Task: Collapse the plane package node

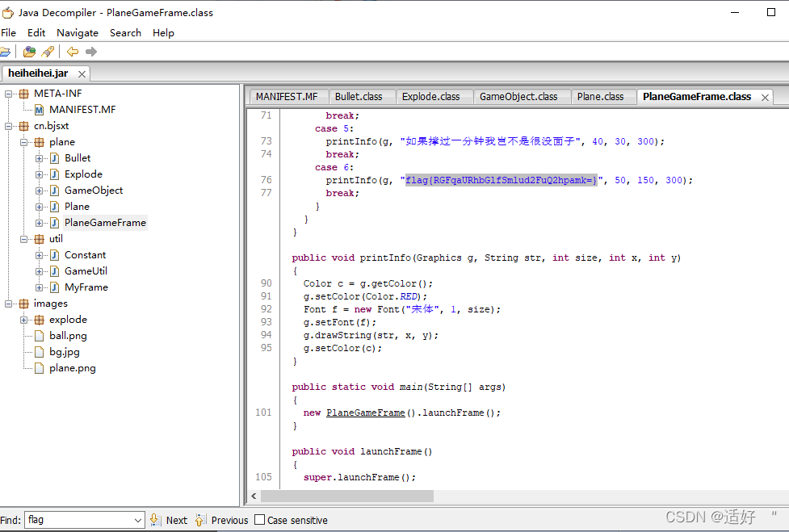Action: pos(23,142)
